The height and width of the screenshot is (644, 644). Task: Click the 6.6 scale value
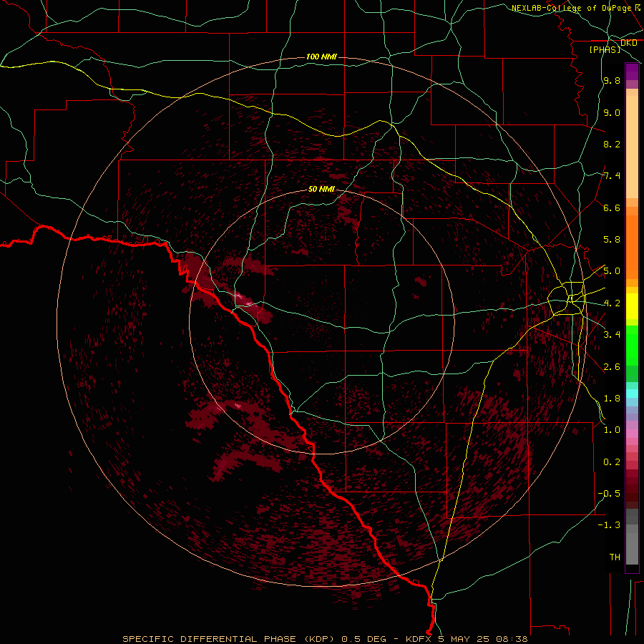click(x=612, y=208)
